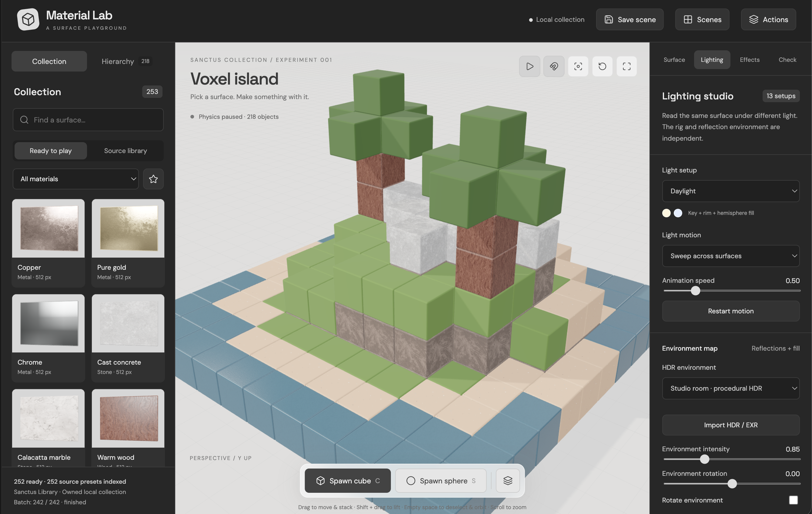Viewport: 812px width, 514px height.
Task: Open the Surface tab
Action: (x=674, y=59)
